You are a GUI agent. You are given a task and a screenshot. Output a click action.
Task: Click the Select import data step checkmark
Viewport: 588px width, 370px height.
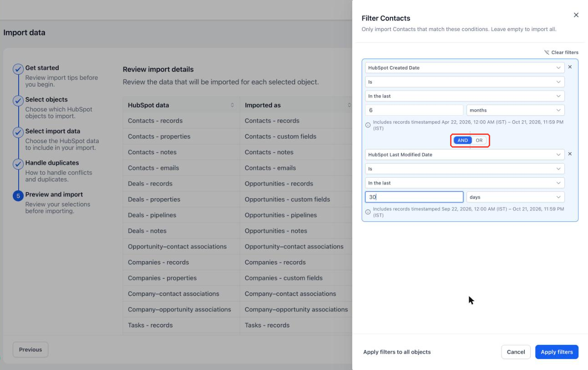click(x=18, y=133)
